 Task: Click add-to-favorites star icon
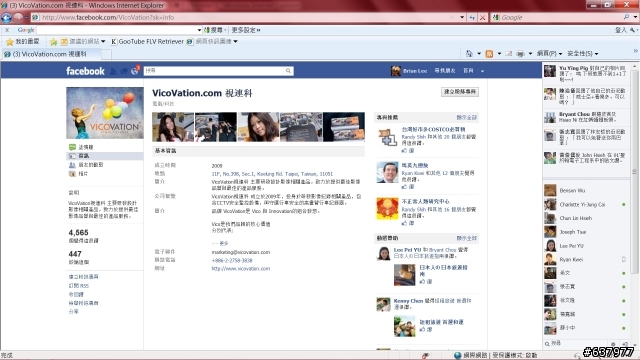click(x=53, y=42)
